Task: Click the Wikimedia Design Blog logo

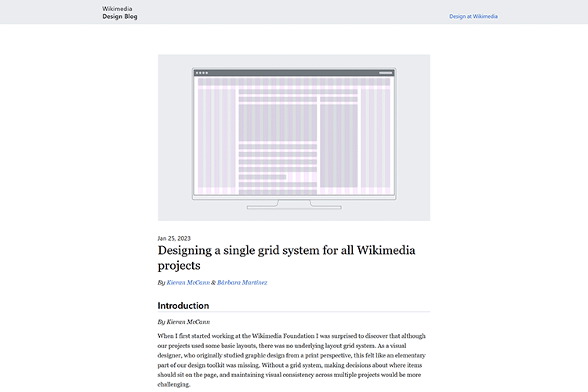Action: [119, 12]
